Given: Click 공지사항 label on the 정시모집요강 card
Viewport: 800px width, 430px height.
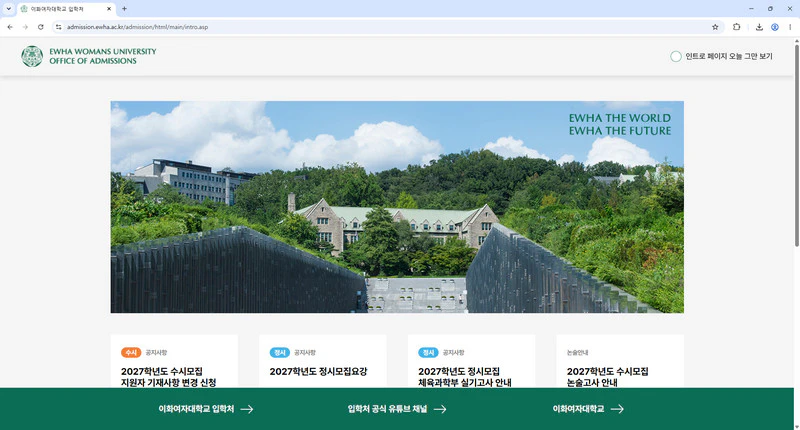Looking at the screenshot, I should (305, 352).
